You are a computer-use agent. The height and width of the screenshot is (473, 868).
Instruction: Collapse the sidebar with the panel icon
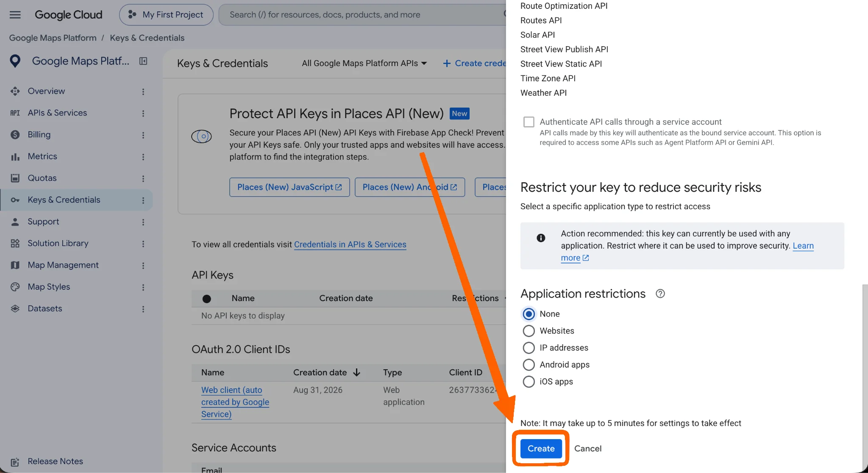[143, 61]
